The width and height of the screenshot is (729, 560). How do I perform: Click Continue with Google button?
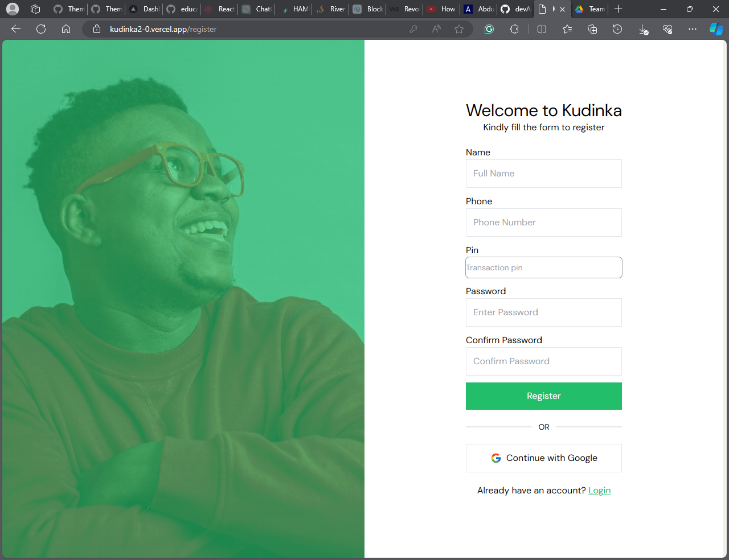coord(544,458)
